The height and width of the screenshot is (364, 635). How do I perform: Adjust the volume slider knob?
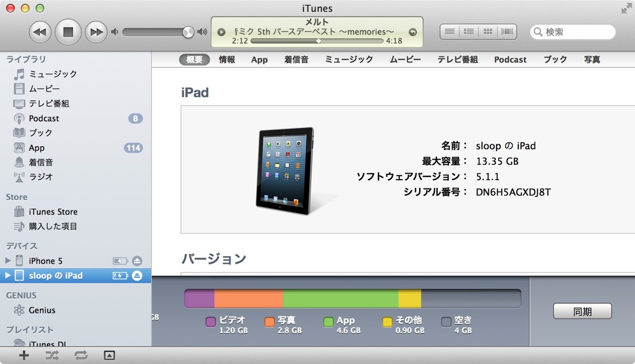pyautogui.click(x=188, y=32)
